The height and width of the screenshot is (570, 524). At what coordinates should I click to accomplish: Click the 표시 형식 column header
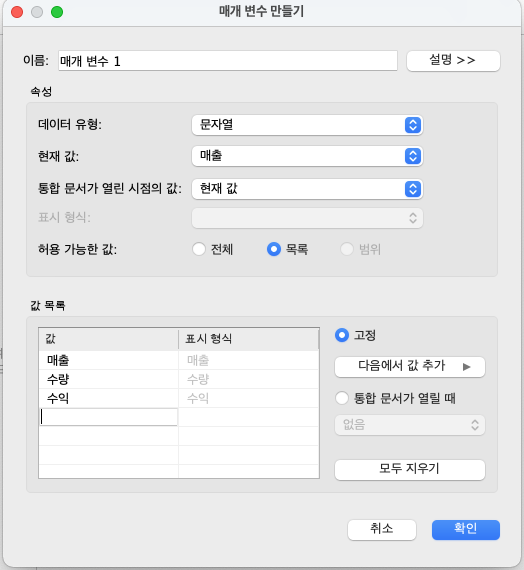249,339
